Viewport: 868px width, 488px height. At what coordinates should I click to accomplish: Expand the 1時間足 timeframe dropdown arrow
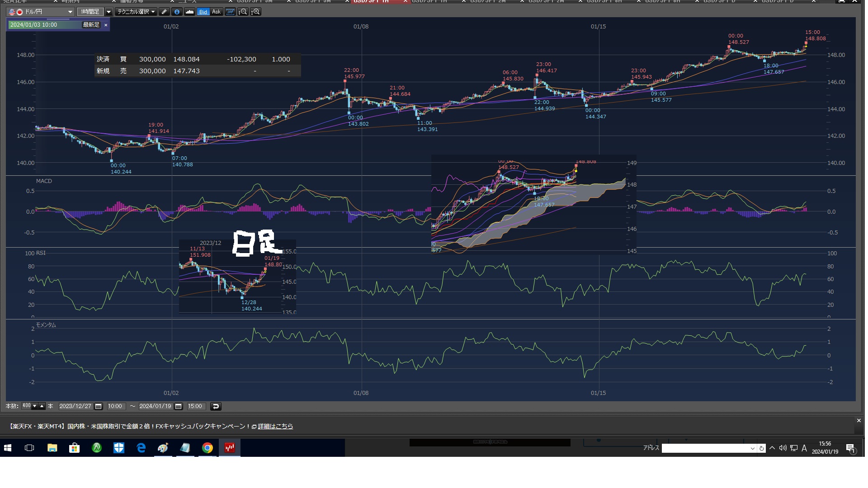click(108, 12)
